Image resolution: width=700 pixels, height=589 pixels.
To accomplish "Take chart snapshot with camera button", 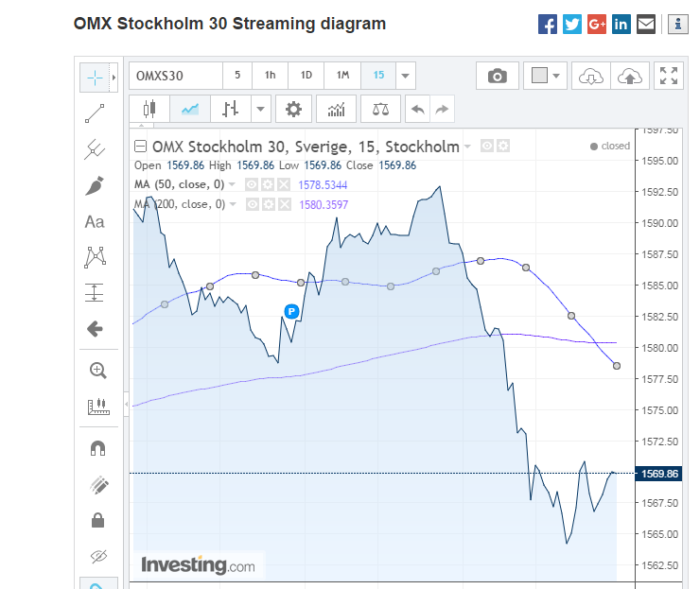I will pos(498,76).
